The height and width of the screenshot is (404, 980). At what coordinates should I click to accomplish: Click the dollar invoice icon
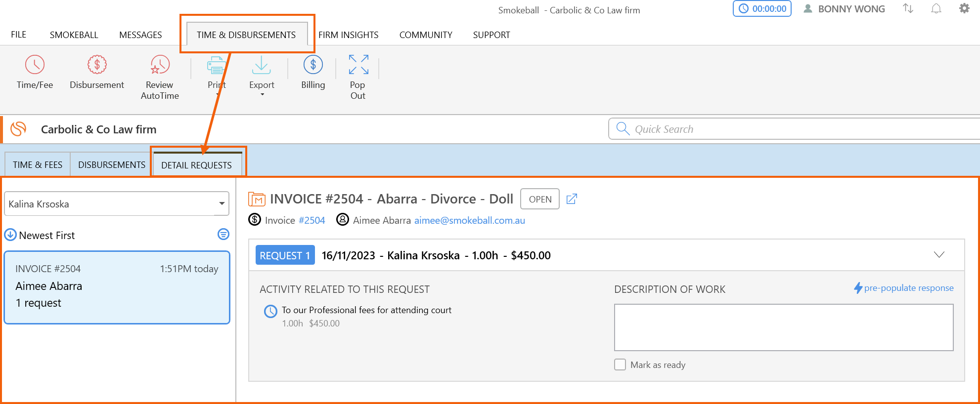[x=255, y=219]
